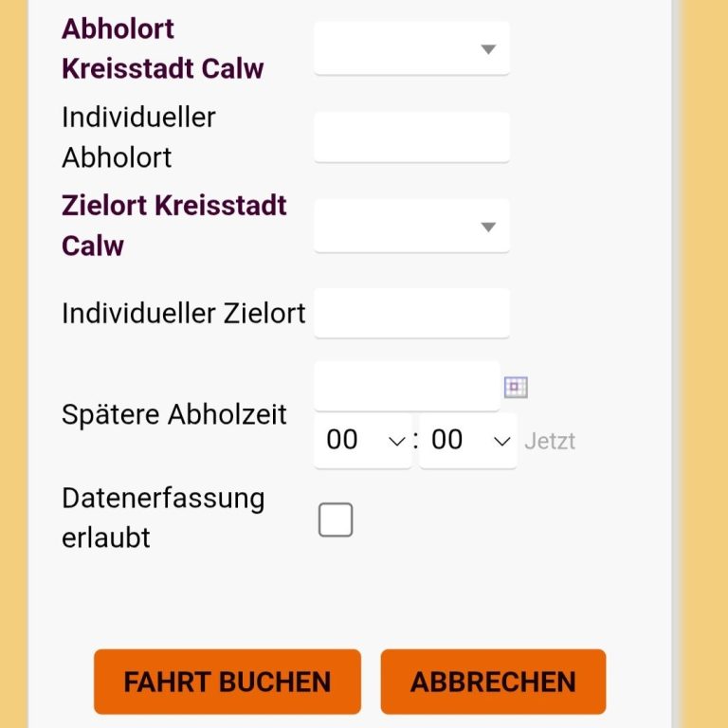Click the Jetzt link
This screenshot has width=728, height=728.
click(x=550, y=442)
